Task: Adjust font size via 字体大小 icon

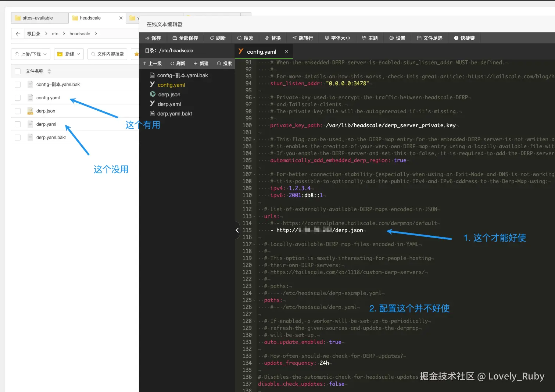Action: tap(337, 38)
